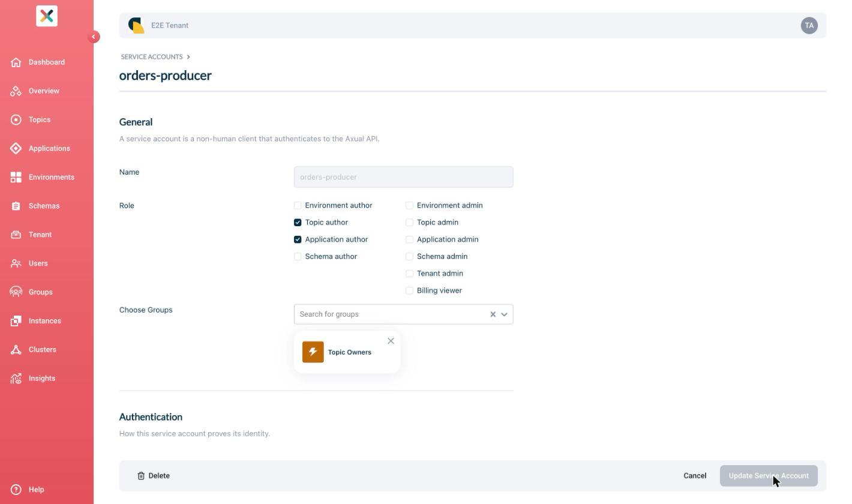Click the Applications diamond icon
This screenshot has width=852, height=504.
[16, 149]
